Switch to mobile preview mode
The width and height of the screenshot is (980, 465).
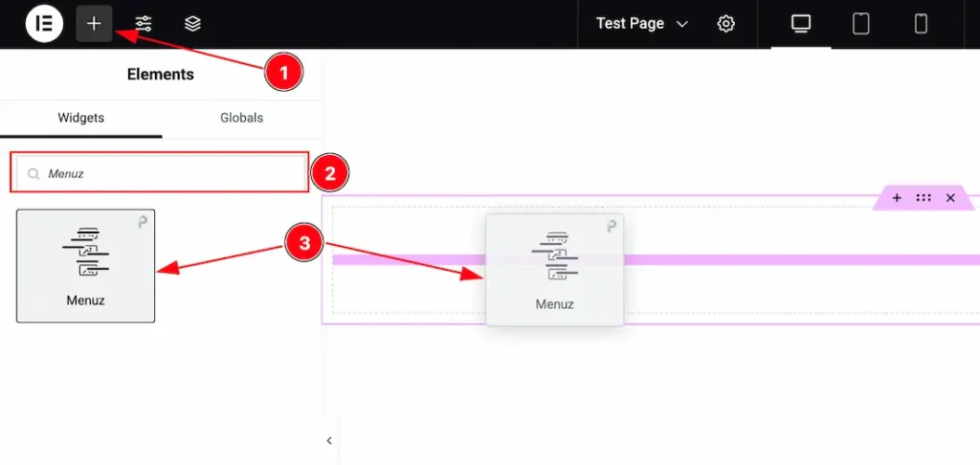[x=921, y=24]
